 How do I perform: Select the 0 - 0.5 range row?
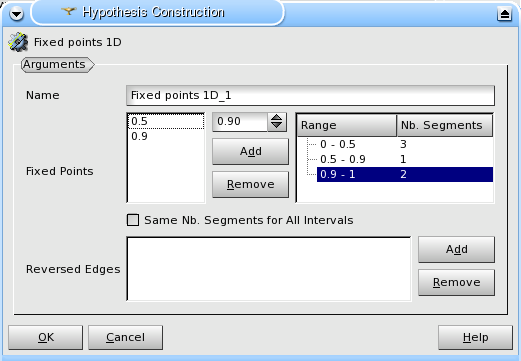[405, 144]
